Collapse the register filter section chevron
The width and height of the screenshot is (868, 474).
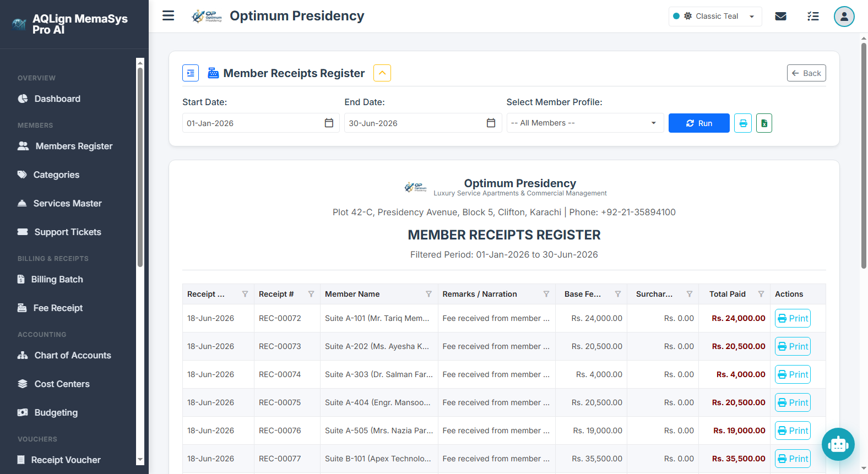point(382,73)
